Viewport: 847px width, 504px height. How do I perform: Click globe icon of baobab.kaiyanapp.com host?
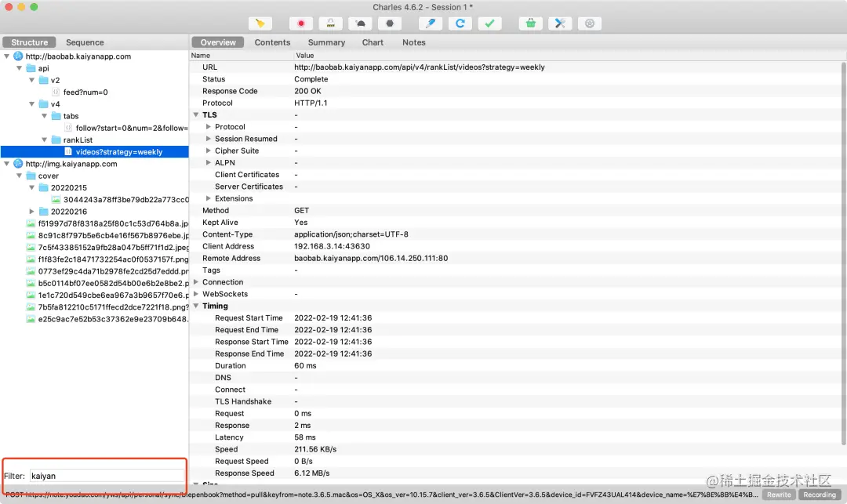point(18,56)
